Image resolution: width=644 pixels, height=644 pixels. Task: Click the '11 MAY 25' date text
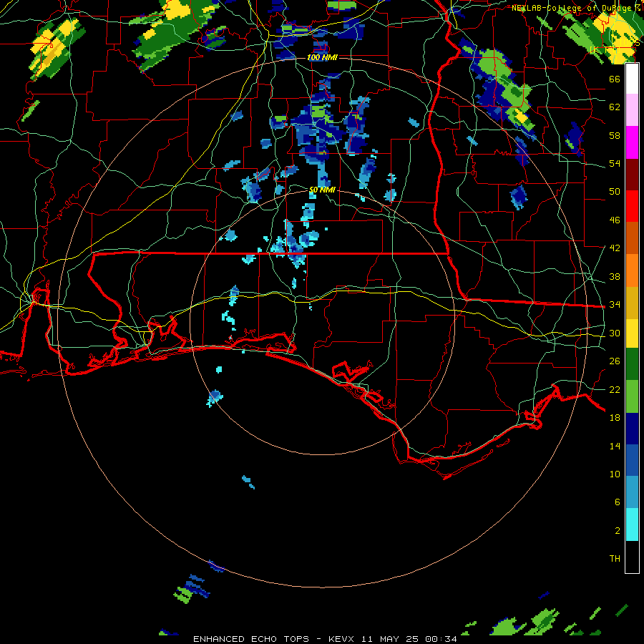tap(390, 639)
